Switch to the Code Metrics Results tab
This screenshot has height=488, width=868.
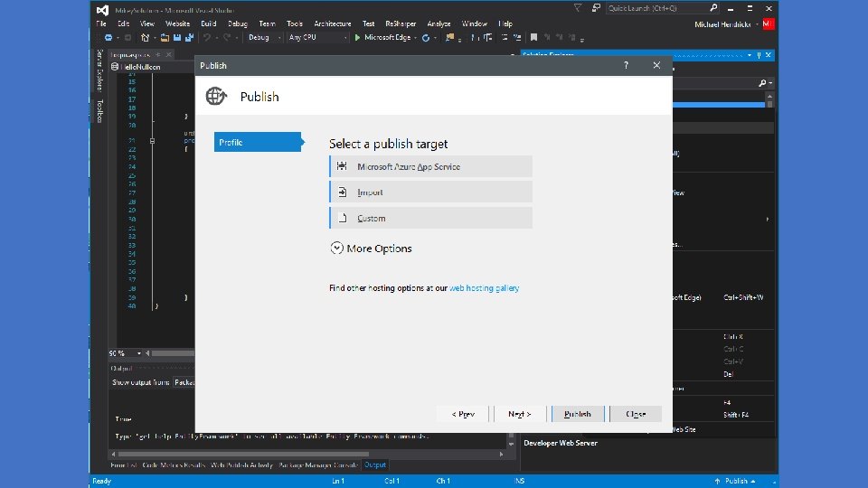click(174, 465)
